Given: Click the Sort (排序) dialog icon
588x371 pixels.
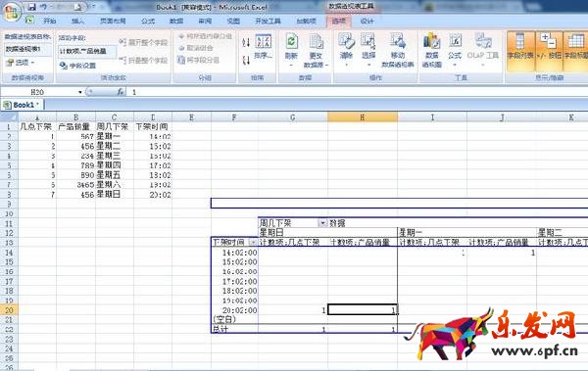Looking at the screenshot, I should pos(264,47).
